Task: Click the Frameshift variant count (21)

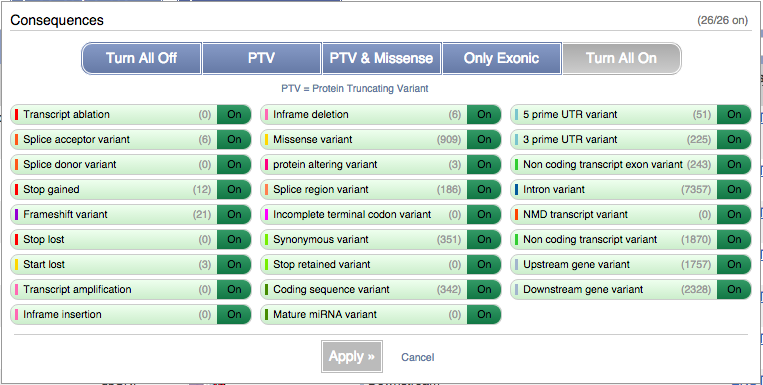Action: point(202,215)
